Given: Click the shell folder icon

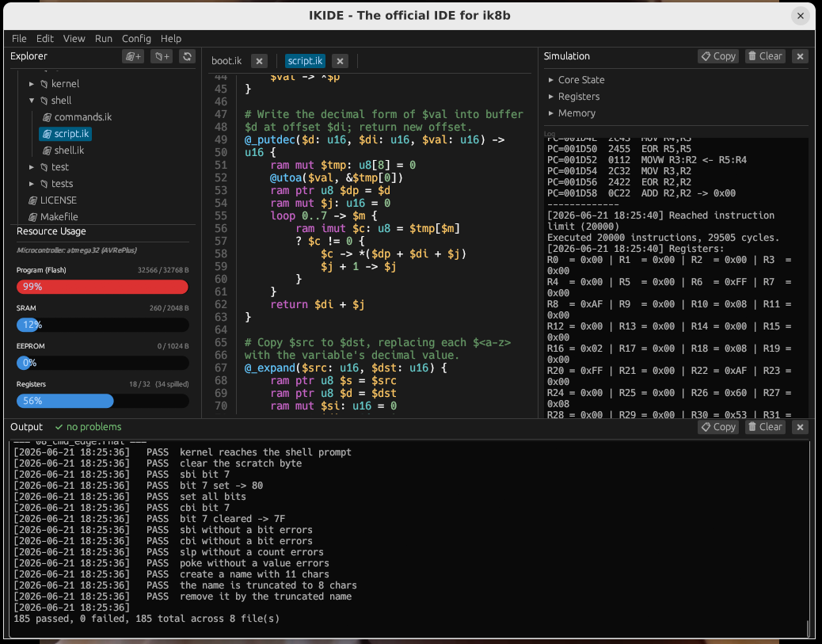Looking at the screenshot, I should [44, 101].
